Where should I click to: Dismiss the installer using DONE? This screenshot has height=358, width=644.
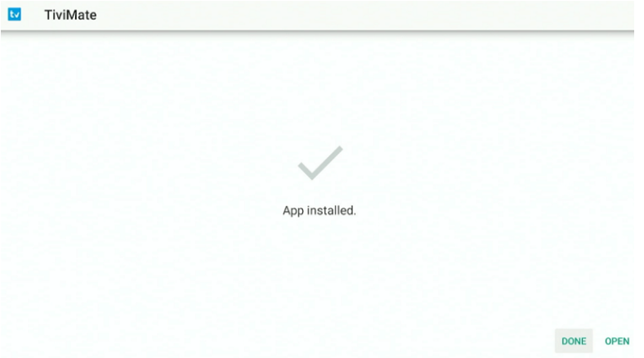pos(574,341)
